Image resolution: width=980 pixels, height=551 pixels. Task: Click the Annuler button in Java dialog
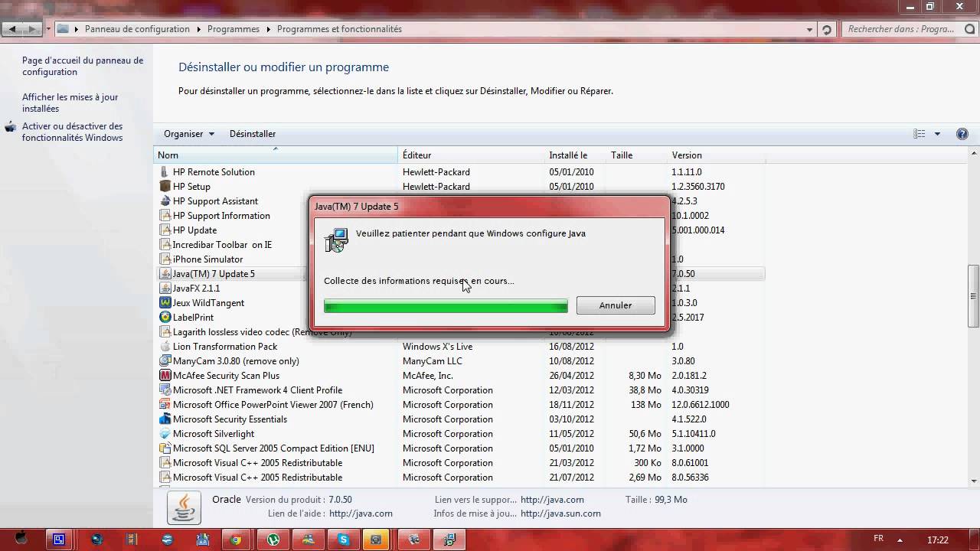pos(616,305)
